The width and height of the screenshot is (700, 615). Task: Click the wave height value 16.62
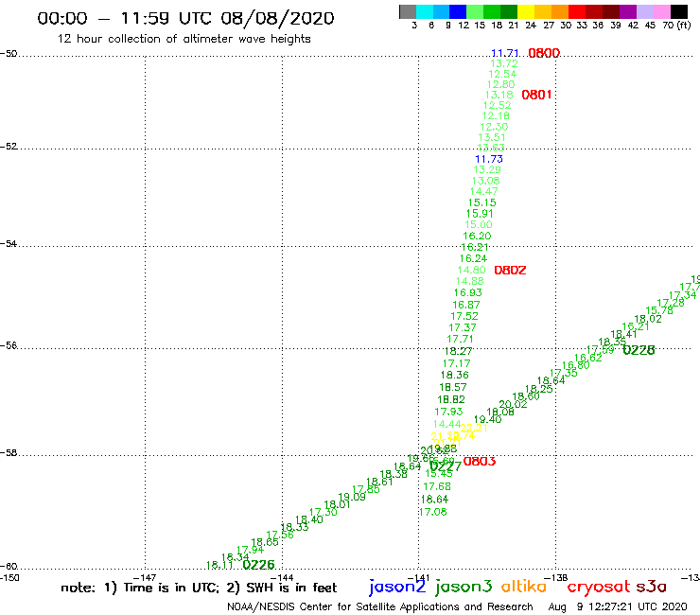(x=588, y=359)
